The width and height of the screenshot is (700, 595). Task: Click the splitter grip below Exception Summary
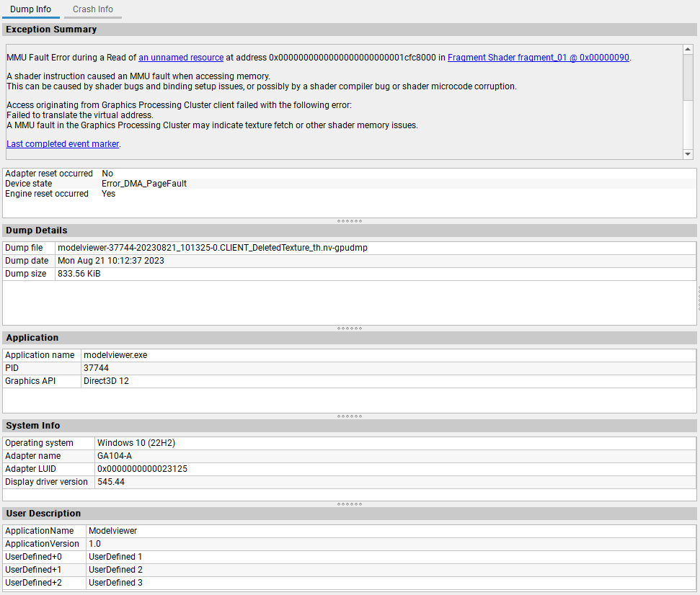(x=349, y=221)
